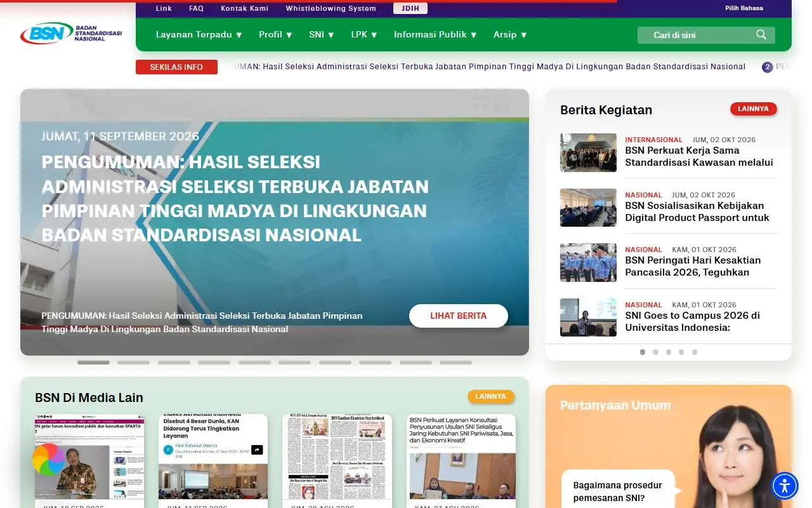
Task: Click the BSN logo in the header
Action: pos(71,33)
